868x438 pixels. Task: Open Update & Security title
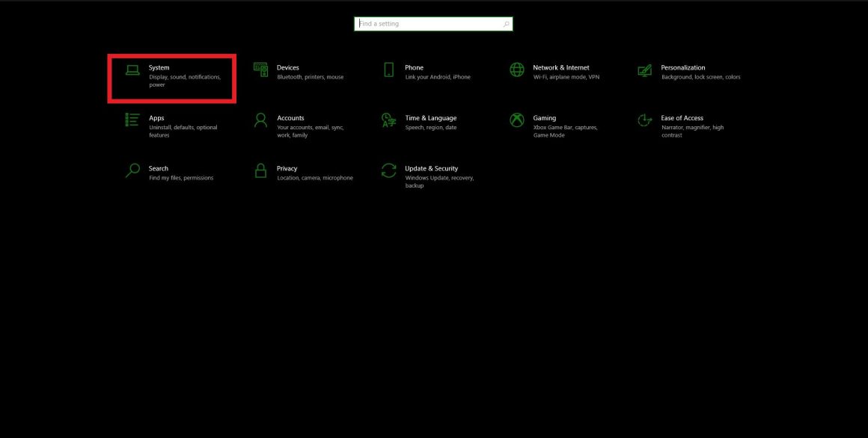(432, 168)
